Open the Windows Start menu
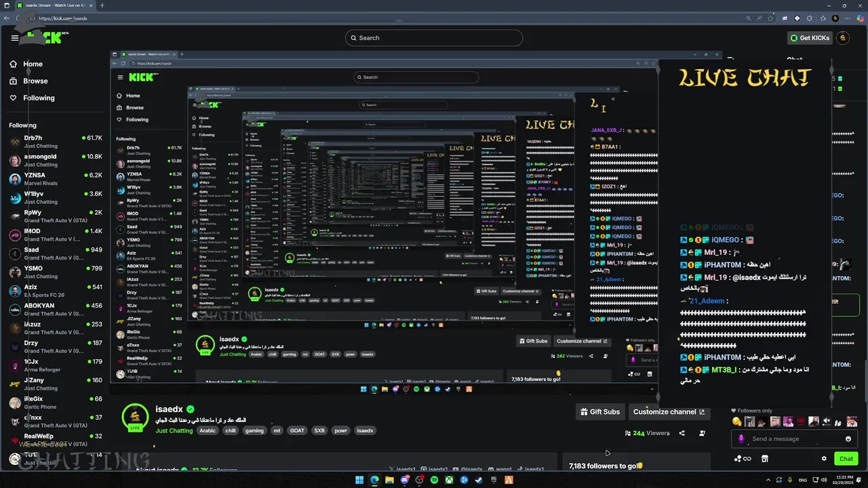The image size is (868, 488). [x=359, y=480]
